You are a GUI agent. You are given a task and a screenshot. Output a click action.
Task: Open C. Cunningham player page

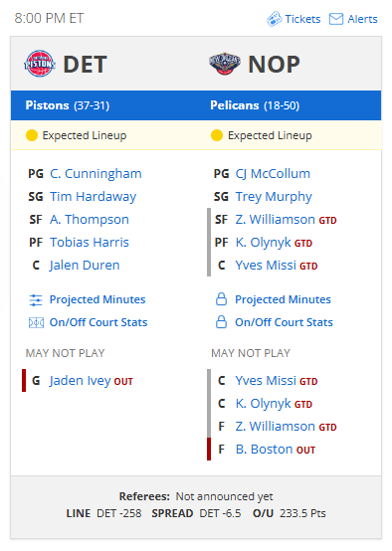point(96,174)
